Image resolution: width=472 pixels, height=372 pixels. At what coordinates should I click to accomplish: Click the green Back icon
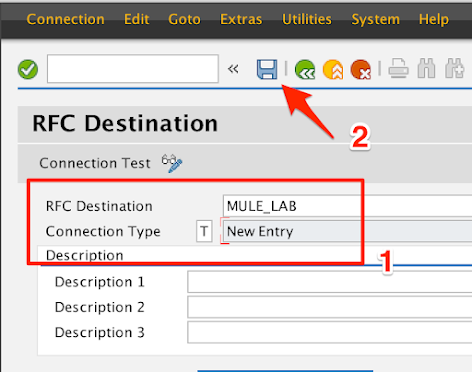click(305, 69)
